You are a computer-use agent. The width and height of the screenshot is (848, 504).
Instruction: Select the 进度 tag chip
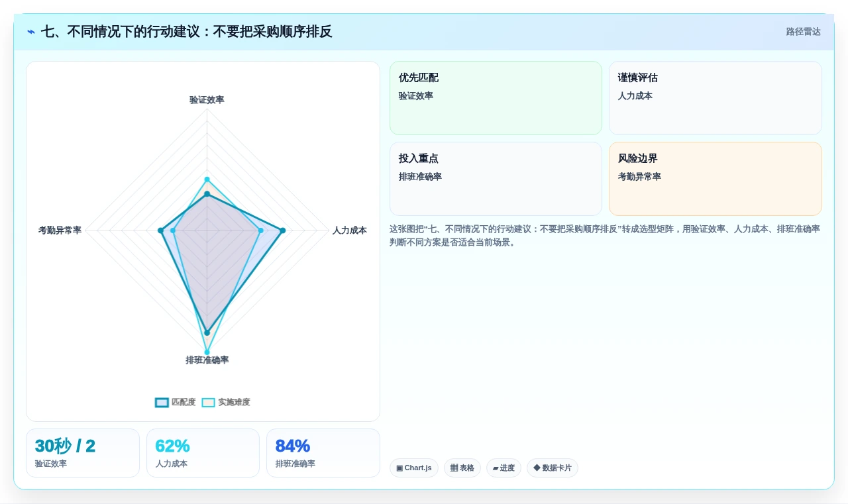click(503, 468)
